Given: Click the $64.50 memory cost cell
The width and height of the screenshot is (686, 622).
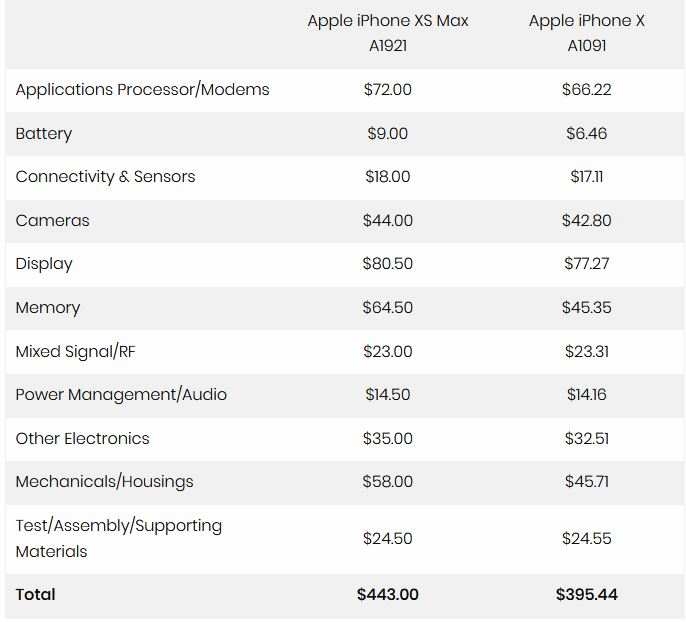Looking at the screenshot, I should (x=388, y=308).
